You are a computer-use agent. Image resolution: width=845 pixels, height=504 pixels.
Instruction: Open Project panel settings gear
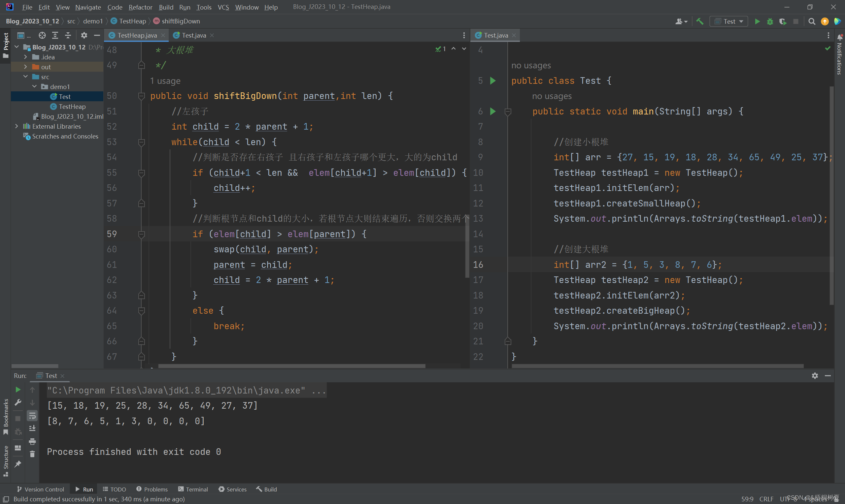84,35
